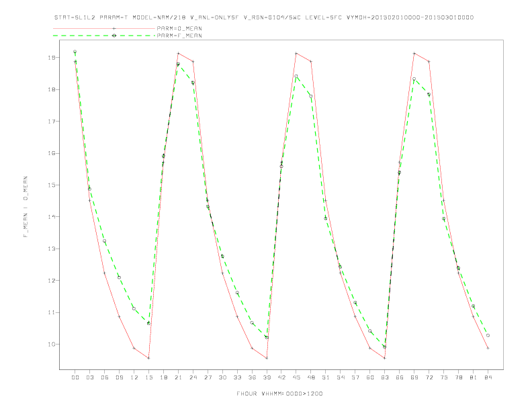Click y-axis tick label 19
Screen dimensions: 532x411
point(52,58)
